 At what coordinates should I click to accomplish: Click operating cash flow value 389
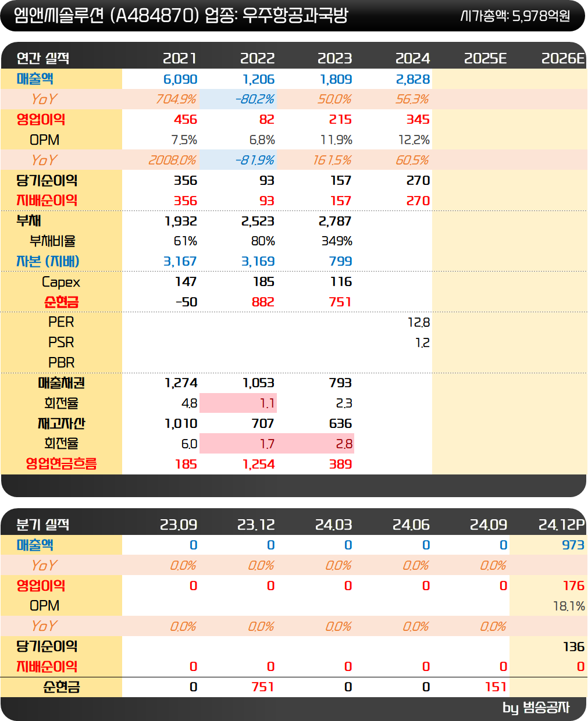point(341,465)
